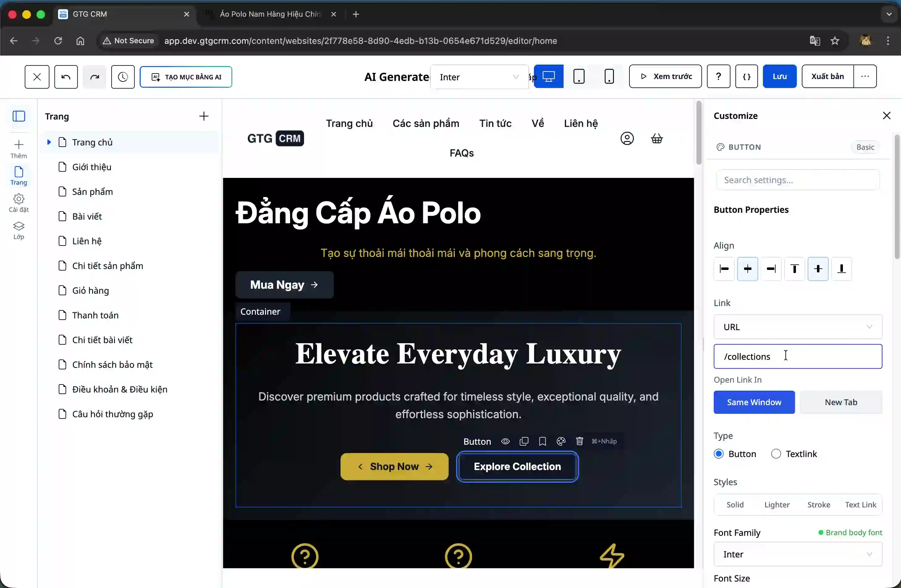Click the Xuất bản publish button
The image size is (901, 588).
827,76
